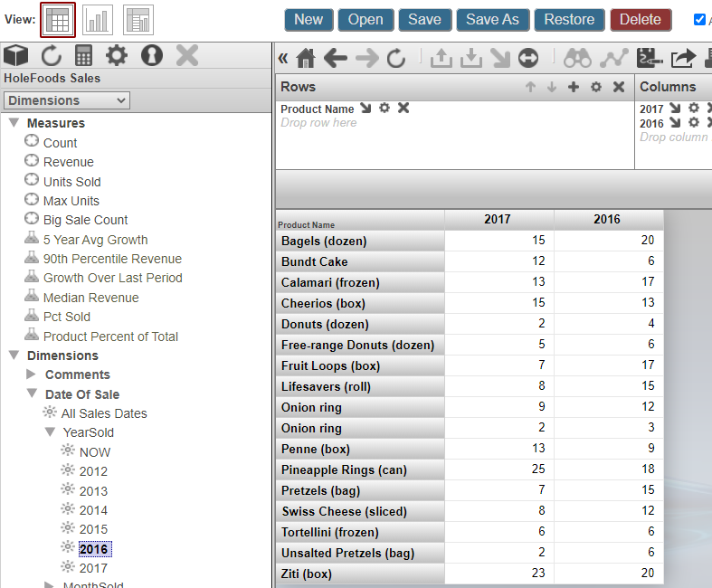The width and height of the screenshot is (712, 588).
Task: Click the back arrow in the pivot toolbar
Action: coord(336,58)
